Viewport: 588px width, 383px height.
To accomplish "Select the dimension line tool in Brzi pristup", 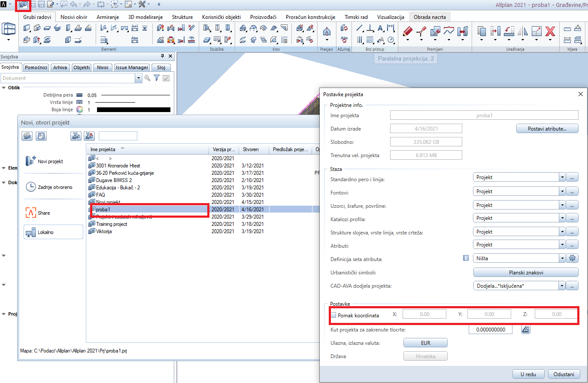I will click(x=391, y=28).
